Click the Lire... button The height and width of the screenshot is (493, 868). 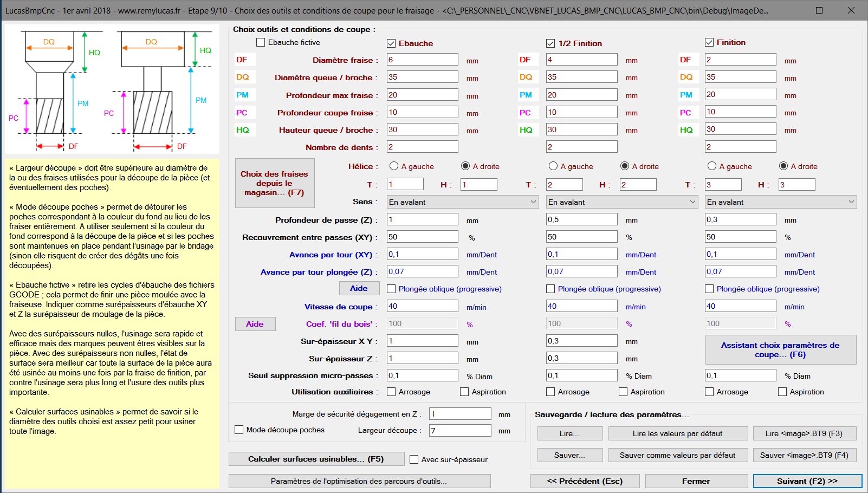tap(570, 433)
